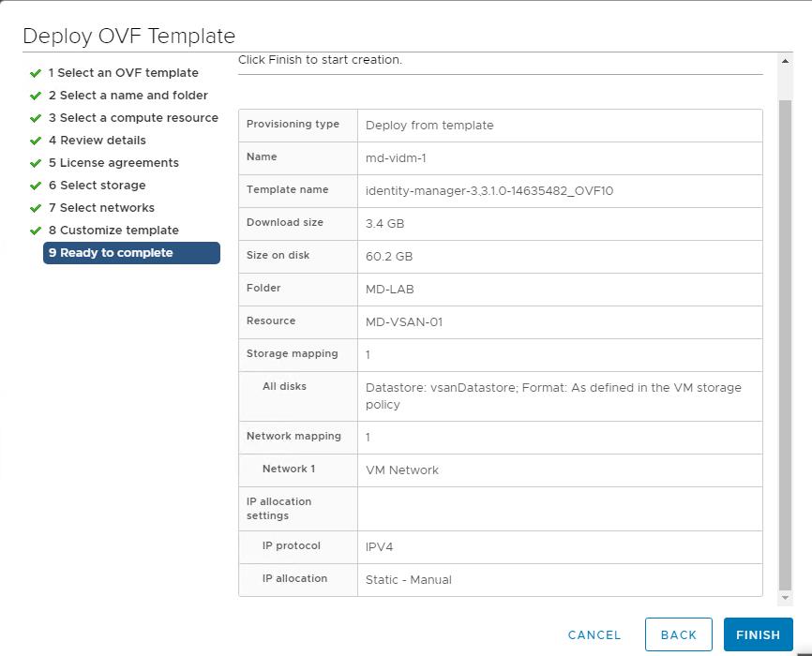
Task: Click the 'Deploy from template' value
Action: (x=429, y=126)
